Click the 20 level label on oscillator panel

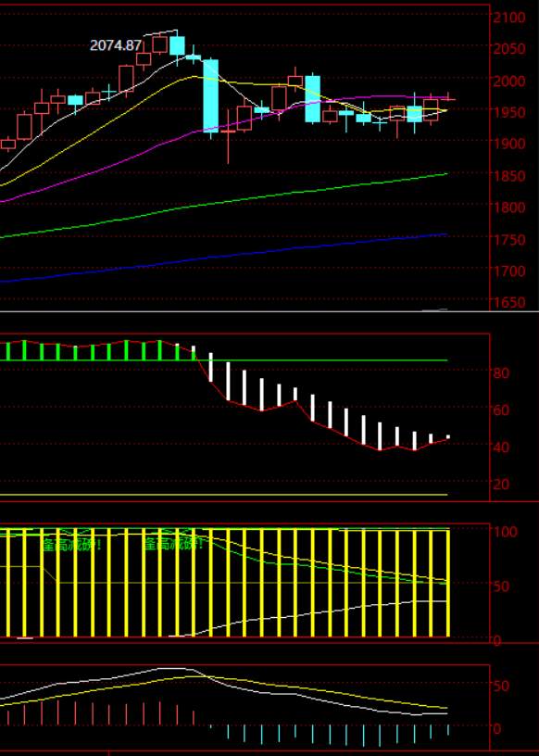click(x=501, y=484)
